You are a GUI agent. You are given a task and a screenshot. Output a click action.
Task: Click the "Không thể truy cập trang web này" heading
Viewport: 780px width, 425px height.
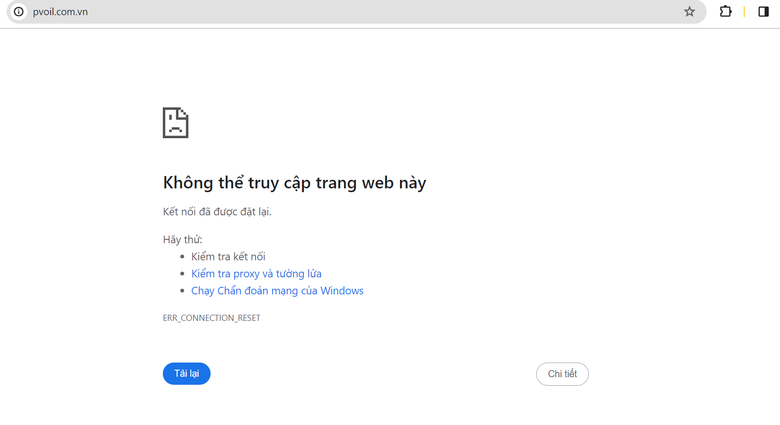pos(294,183)
